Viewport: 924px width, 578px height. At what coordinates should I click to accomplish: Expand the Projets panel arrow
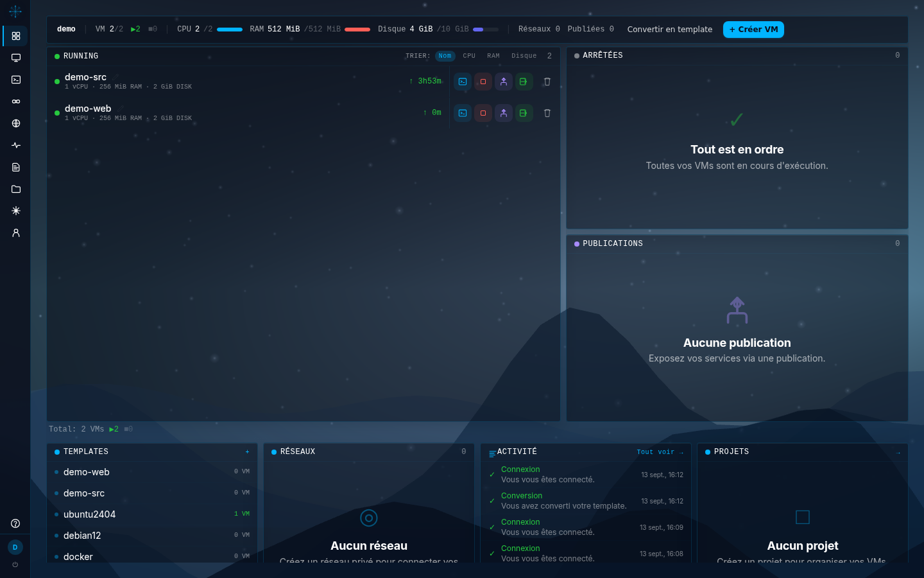click(898, 453)
